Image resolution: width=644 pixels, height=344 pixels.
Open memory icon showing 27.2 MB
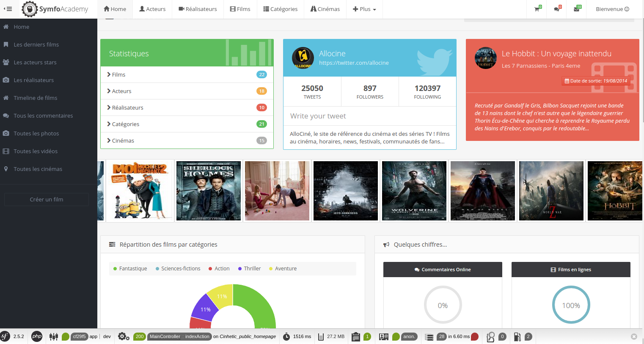[x=321, y=336]
